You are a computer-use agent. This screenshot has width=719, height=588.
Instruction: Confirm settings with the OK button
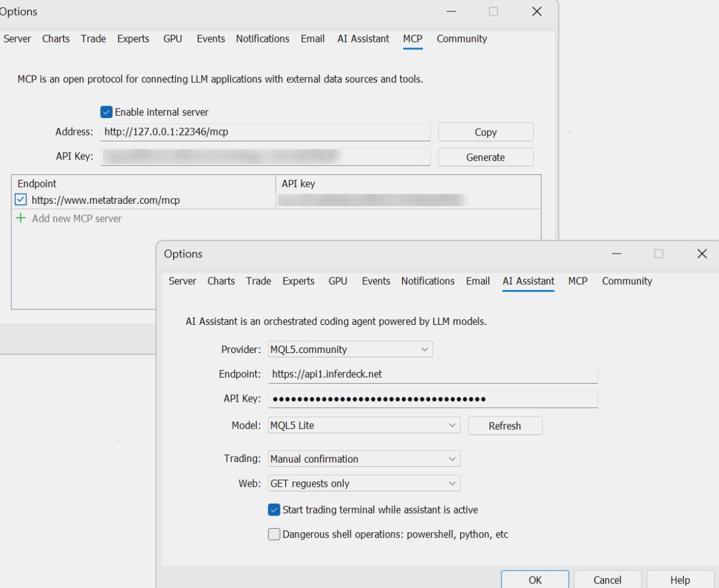[x=535, y=580]
